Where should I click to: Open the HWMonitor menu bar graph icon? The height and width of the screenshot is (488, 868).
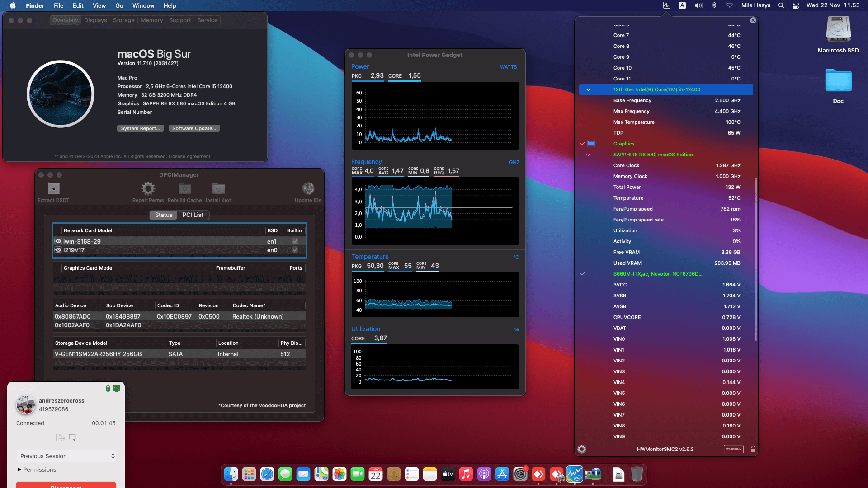click(x=666, y=5)
